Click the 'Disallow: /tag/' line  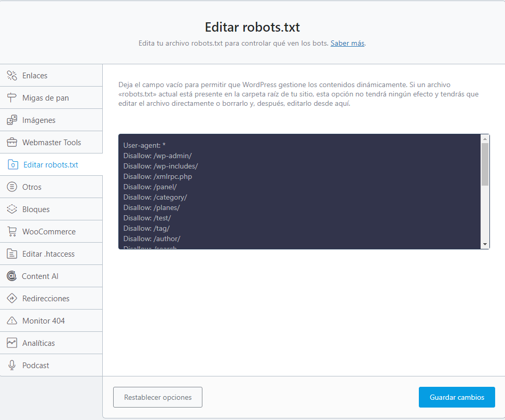point(146,228)
